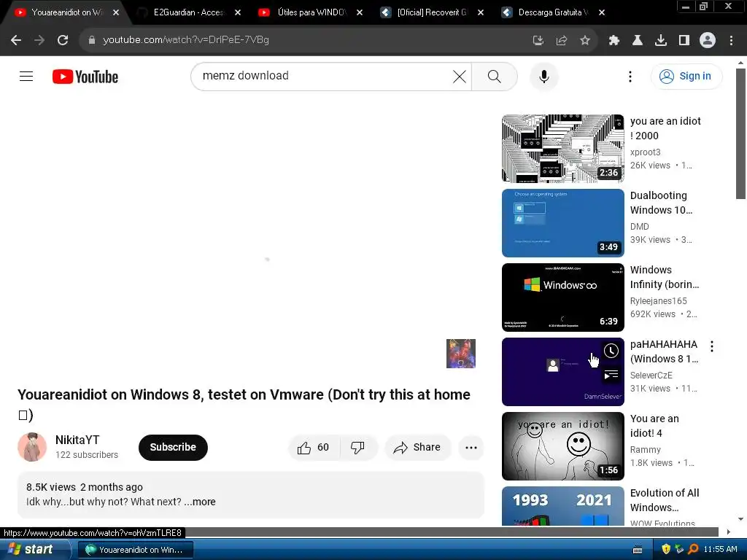Image resolution: width=747 pixels, height=560 pixels.
Task: Click the horizontal scrollbar right arrow
Action: pyautogui.click(x=729, y=532)
